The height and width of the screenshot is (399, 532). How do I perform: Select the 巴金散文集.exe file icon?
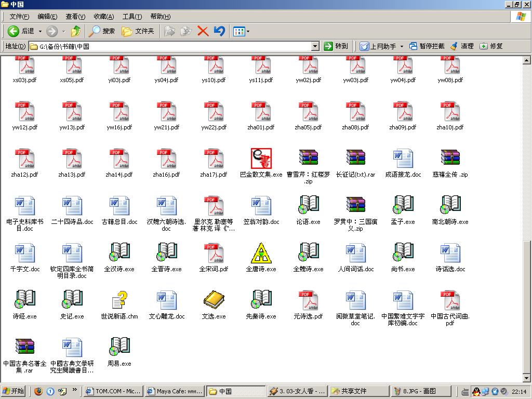261,158
